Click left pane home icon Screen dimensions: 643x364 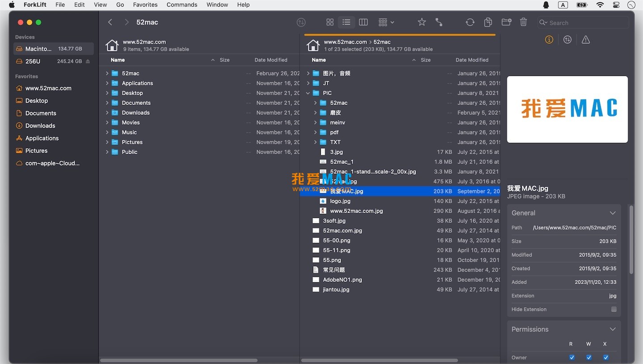click(x=112, y=46)
